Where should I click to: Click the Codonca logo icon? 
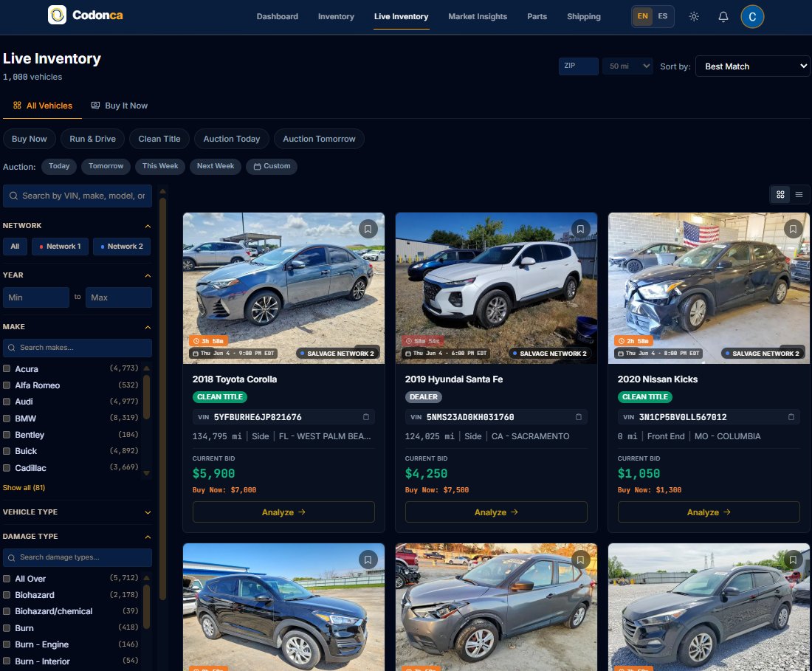tap(57, 15)
